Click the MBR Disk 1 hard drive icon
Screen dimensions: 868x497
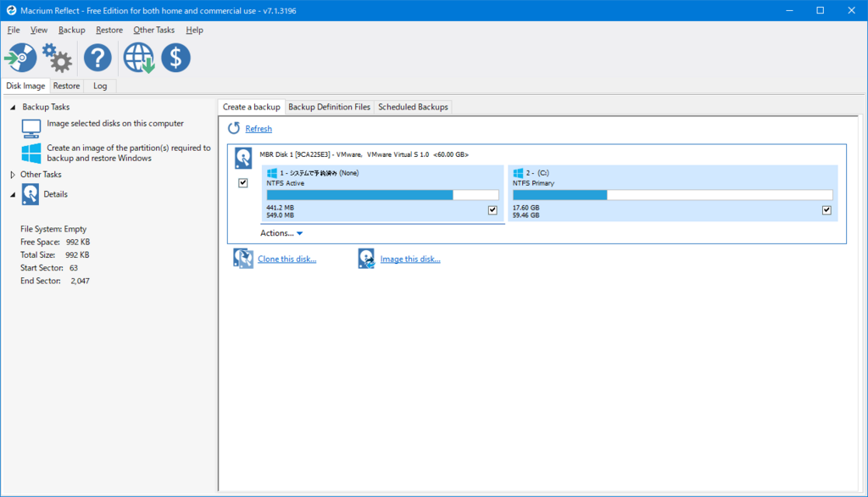243,158
